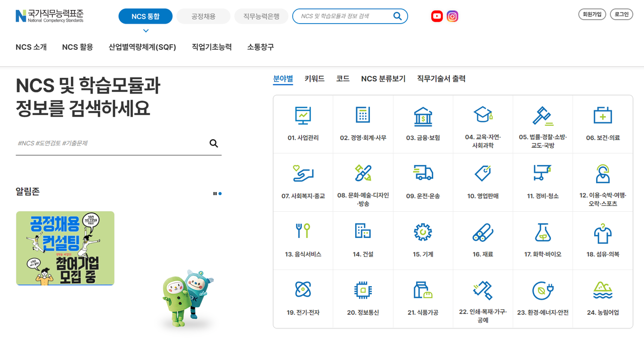Open the 13. 음식서비스 fork and spoon icon

[x=303, y=231]
